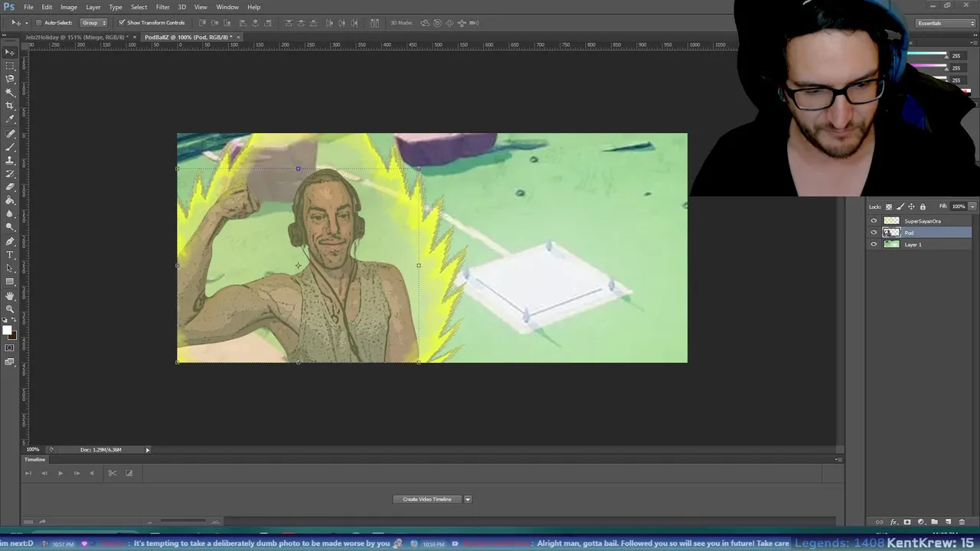
Task: Toggle lock image pixels
Action: pos(900,207)
